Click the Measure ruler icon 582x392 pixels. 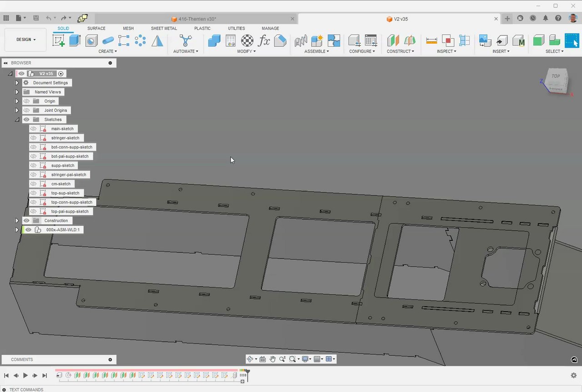pyautogui.click(x=431, y=40)
